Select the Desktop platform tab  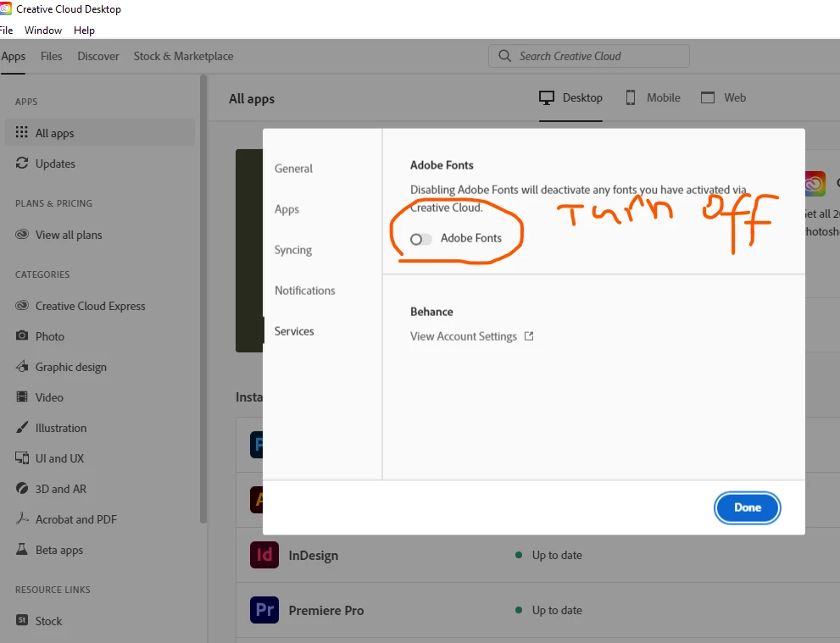570,97
